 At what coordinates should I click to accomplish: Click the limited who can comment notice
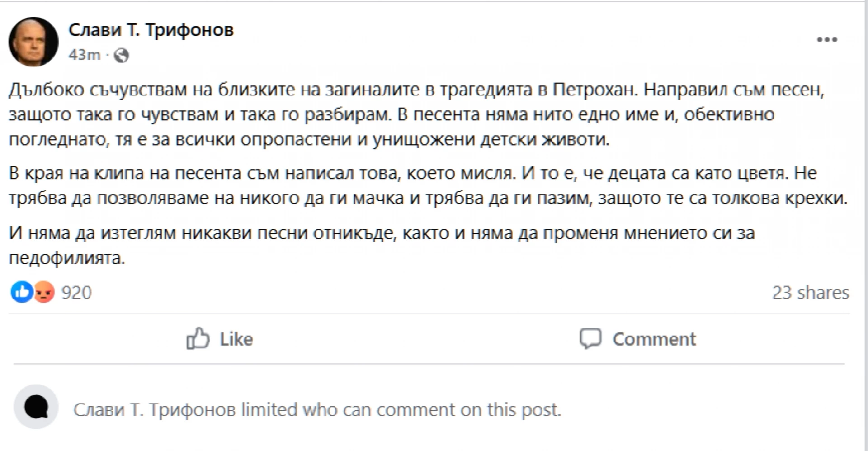(x=316, y=410)
